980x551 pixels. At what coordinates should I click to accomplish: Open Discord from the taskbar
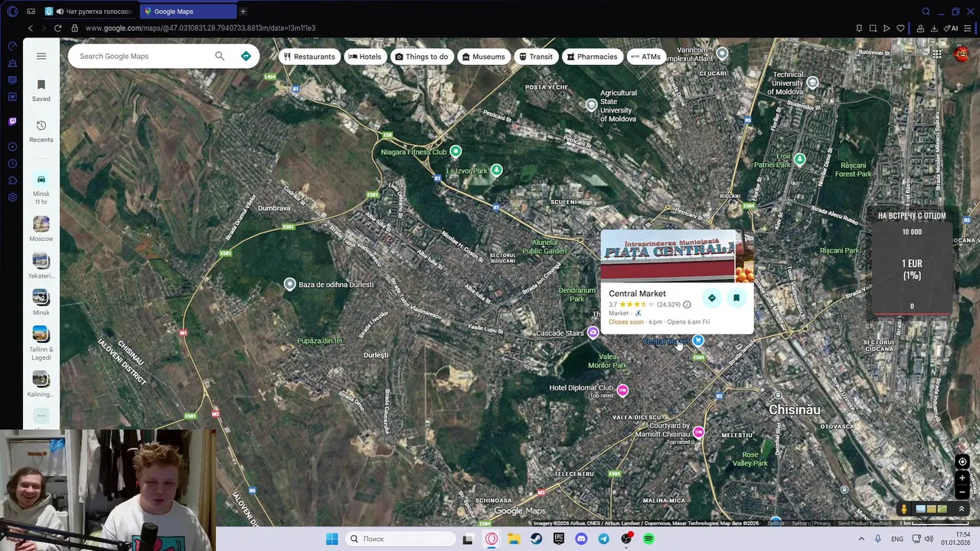click(x=581, y=539)
